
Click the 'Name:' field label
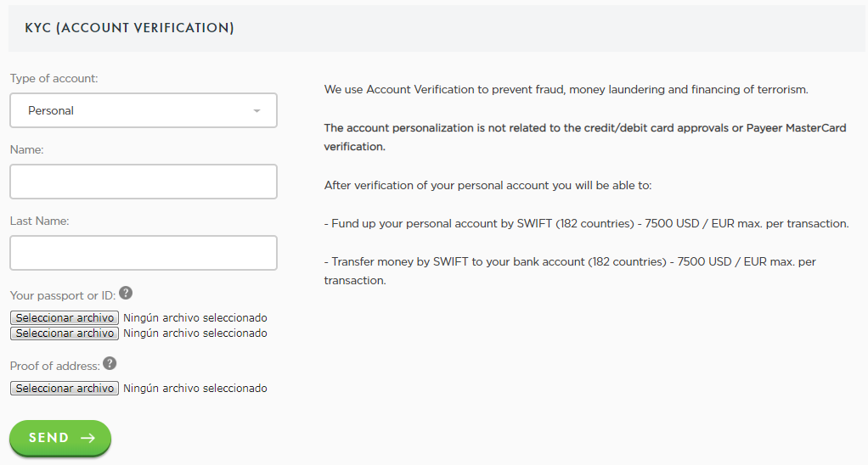tap(26, 149)
